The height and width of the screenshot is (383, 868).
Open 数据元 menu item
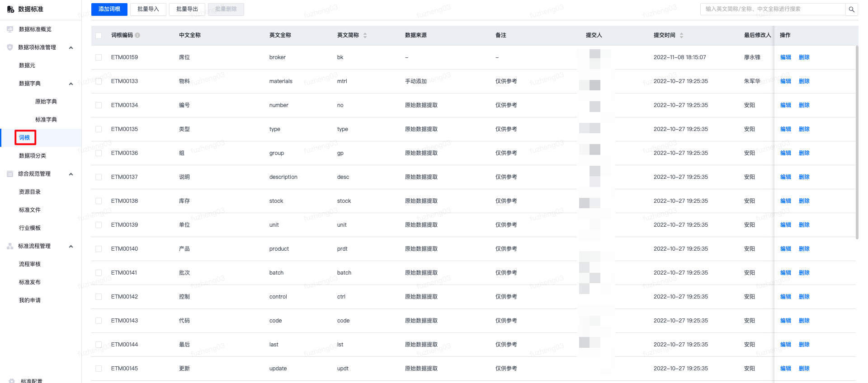click(x=27, y=65)
